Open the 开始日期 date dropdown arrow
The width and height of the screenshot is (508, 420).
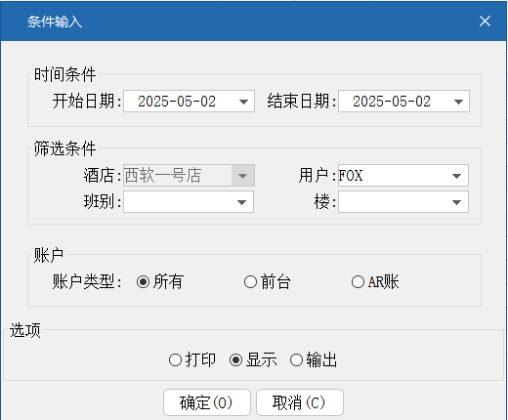(243, 102)
